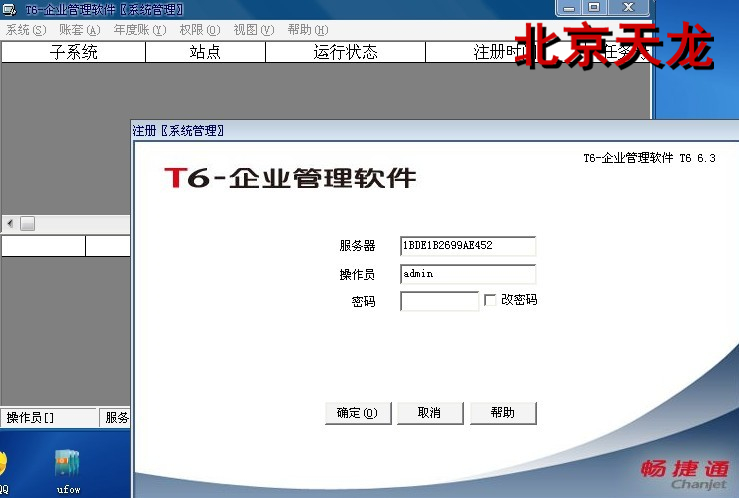Click the 密码 password field
This screenshot has width=739, height=498.
[439, 301]
